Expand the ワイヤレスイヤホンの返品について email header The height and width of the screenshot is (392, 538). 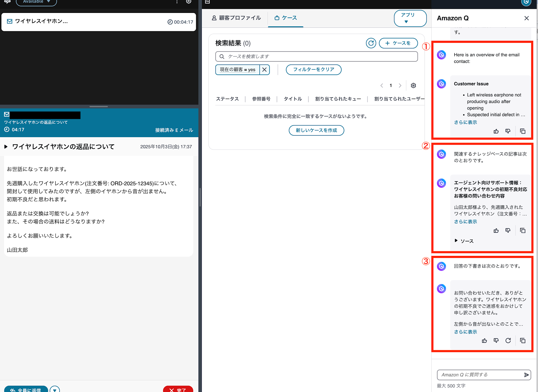[x=6, y=147]
